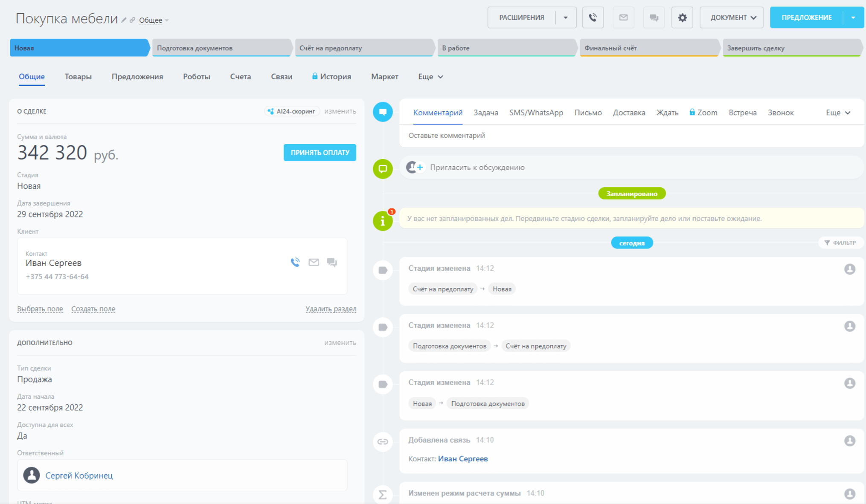The image size is (866, 504).
Task: Switch to the Товары tab
Action: point(78,77)
